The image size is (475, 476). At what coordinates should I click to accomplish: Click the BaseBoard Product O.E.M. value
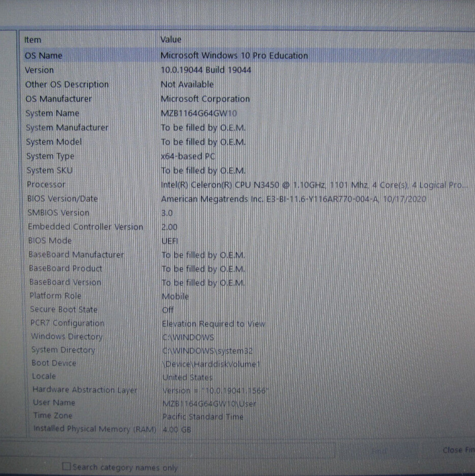pos(203,269)
